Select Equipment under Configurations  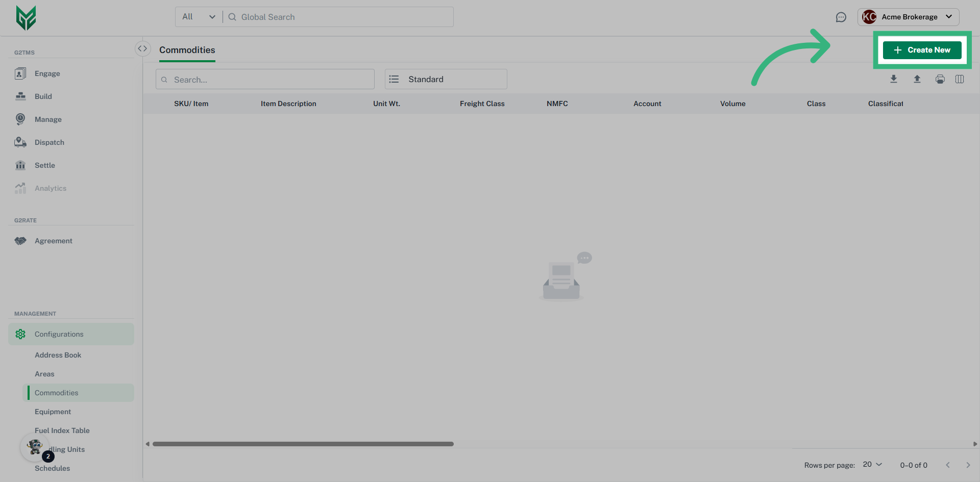click(53, 412)
